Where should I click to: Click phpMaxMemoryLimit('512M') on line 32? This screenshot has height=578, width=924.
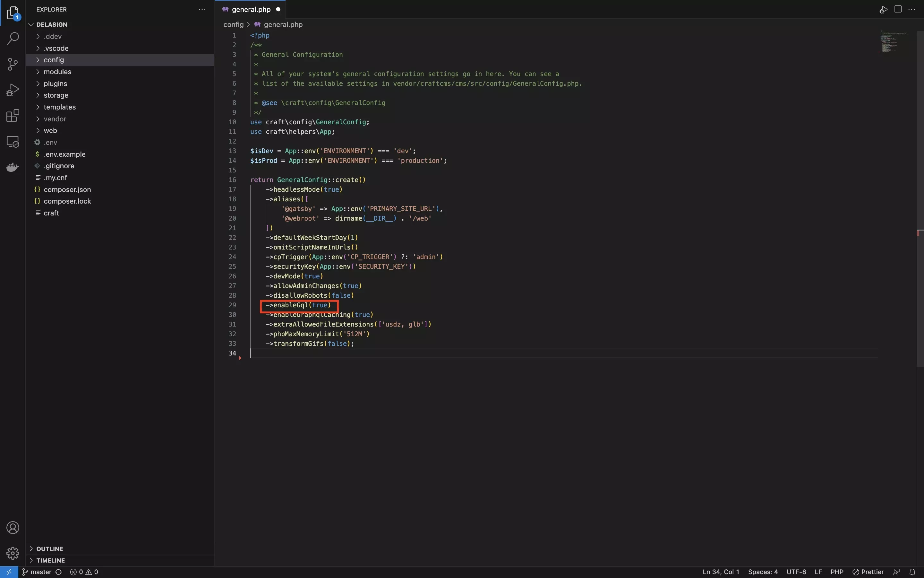tap(318, 334)
